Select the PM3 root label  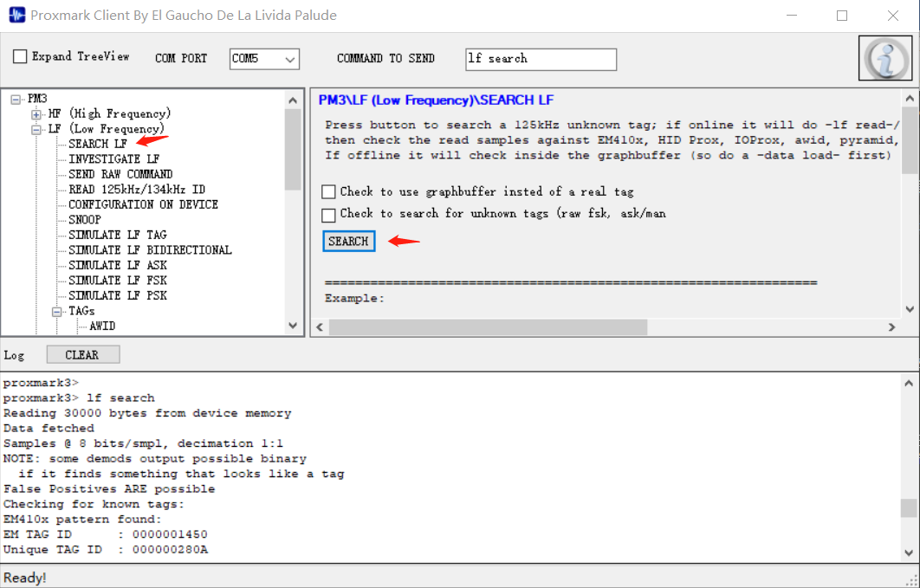point(37,99)
